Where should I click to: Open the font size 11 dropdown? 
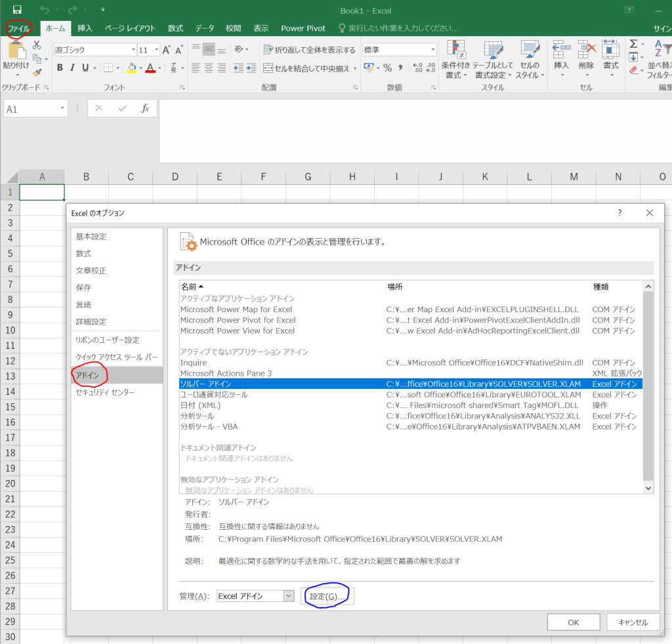coord(156,50)
